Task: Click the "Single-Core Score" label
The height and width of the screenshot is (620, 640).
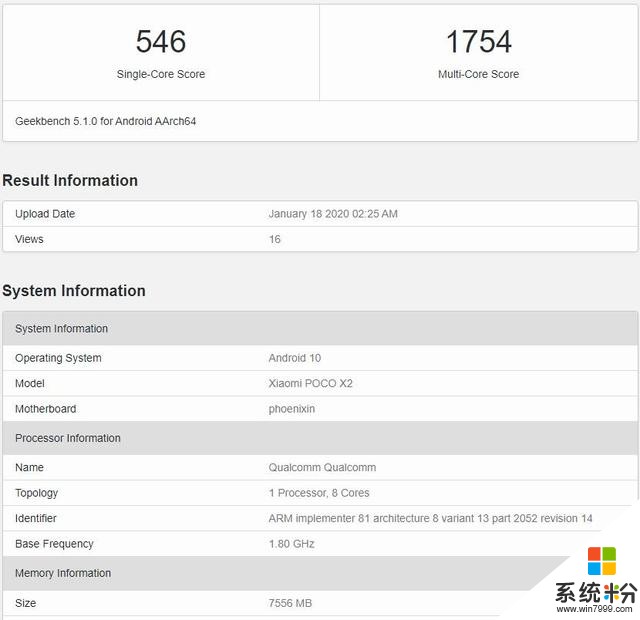Action: click(x=161, y=74)
